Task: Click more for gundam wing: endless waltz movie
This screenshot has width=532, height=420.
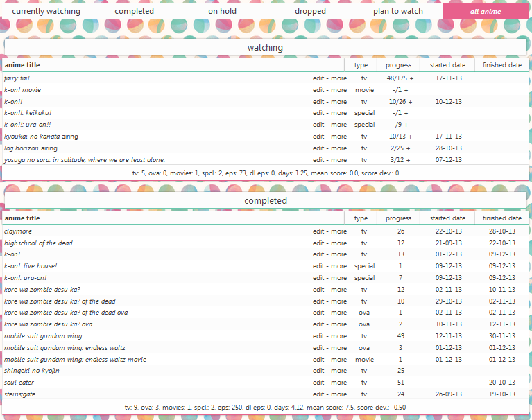Action: 338,360
